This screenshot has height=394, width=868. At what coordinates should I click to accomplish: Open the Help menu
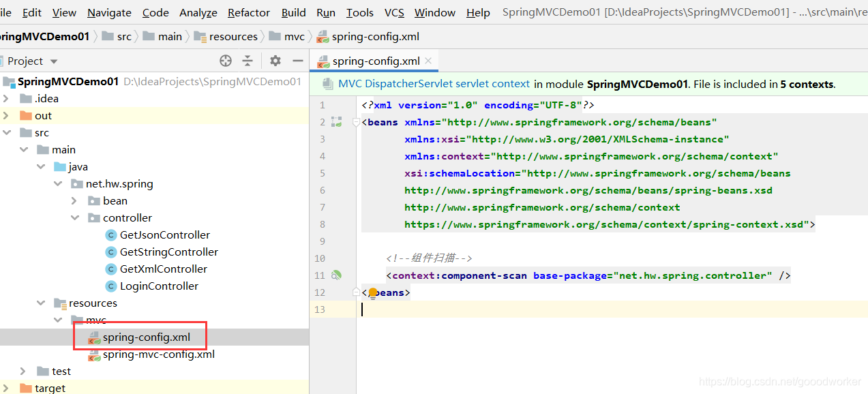(478, 12)
